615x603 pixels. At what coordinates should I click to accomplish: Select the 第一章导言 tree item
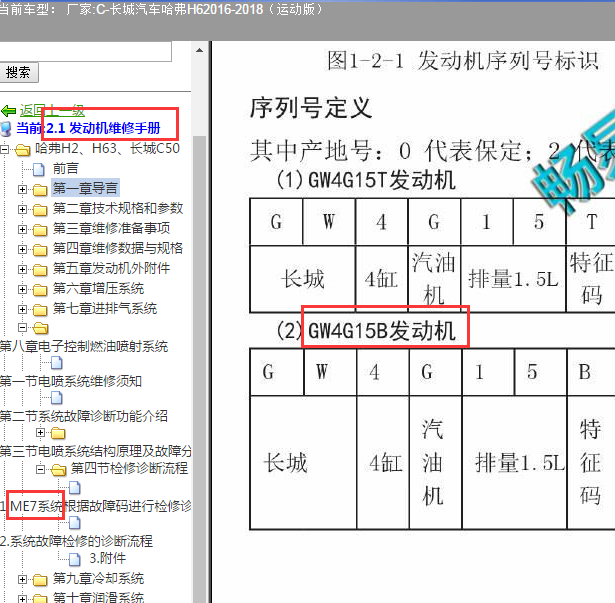click(x=85, y=188)
